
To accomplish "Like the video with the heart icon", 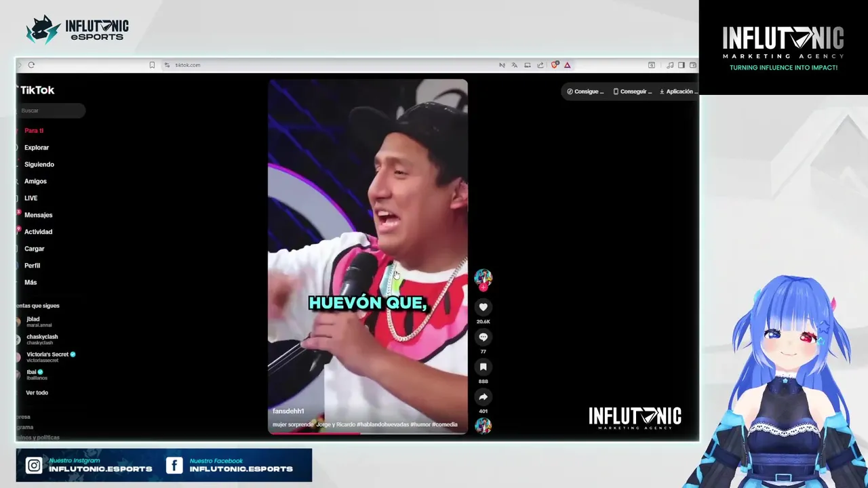I will [483, 307].
